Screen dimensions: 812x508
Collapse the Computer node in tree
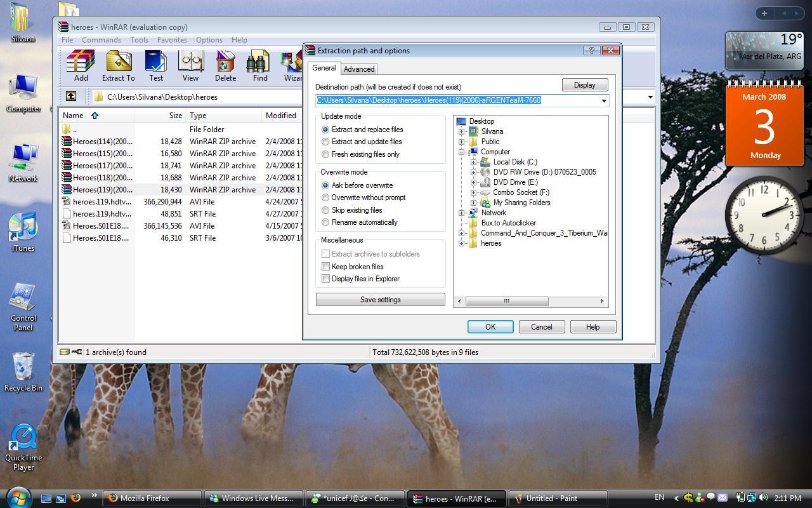point(462,152)
